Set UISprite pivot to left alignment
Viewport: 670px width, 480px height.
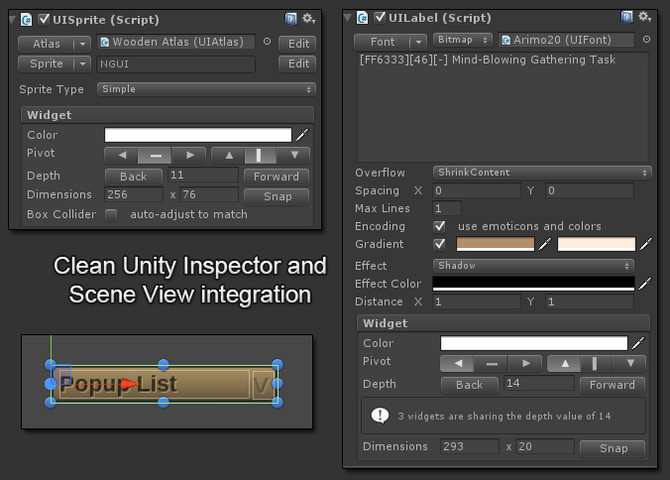(x=121, y=155)
